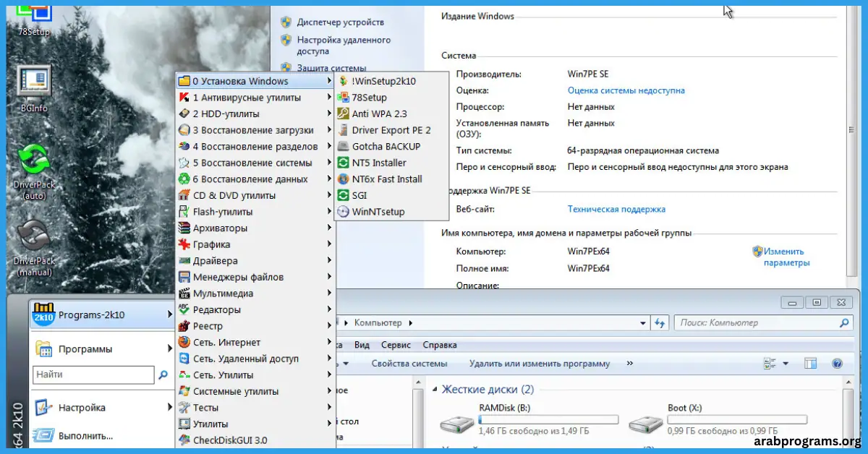Expand arrow next to Программы in start menu
This screenshot has height=454, width=868.
click(170, 349)
